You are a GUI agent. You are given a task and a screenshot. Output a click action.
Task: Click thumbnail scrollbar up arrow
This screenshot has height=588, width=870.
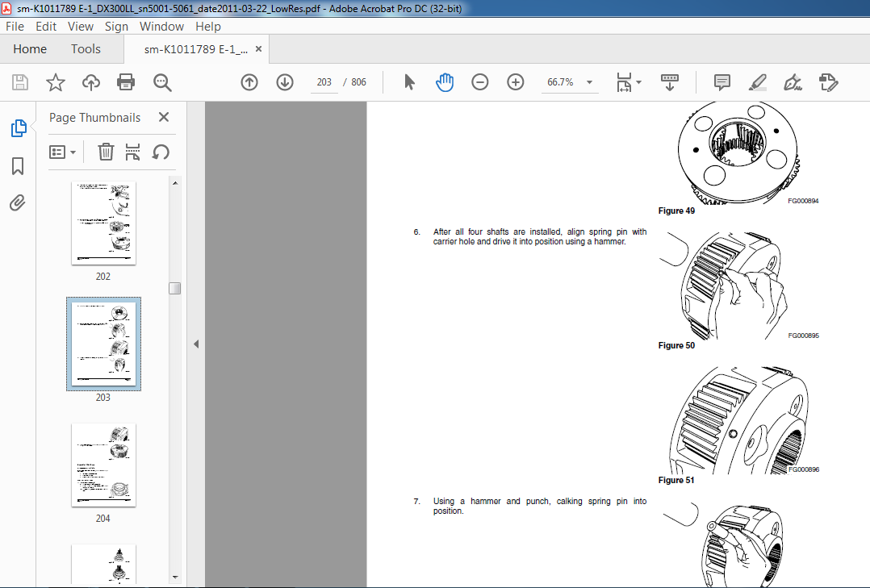[175, 183]
